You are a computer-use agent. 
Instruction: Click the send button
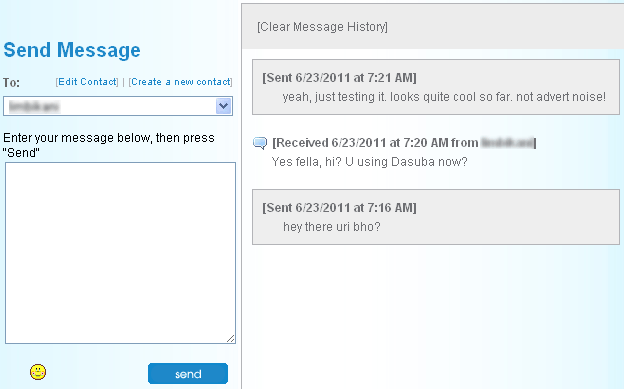coord(188,373)
